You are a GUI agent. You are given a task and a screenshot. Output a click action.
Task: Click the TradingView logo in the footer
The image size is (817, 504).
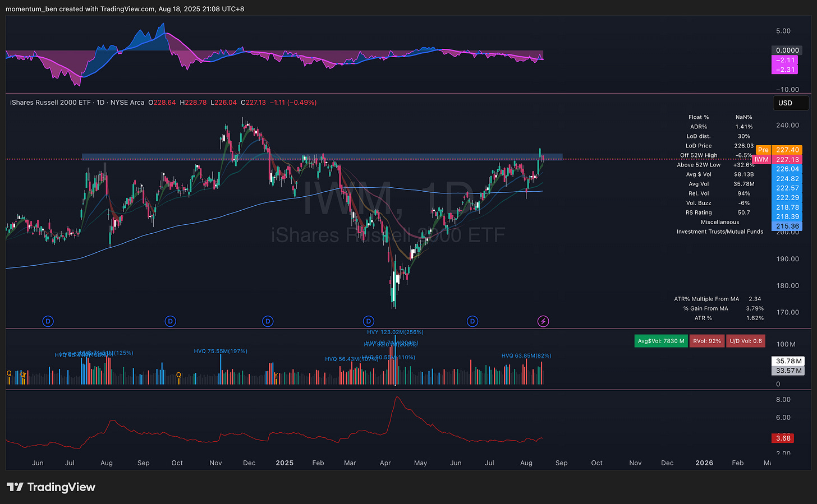coord(51,487)
